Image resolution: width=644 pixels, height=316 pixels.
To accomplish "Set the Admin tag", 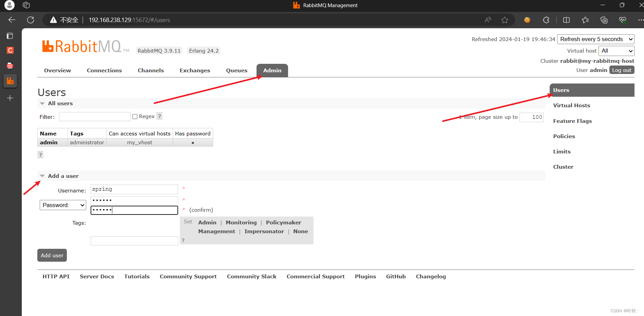I will click(x=207, y=222).
